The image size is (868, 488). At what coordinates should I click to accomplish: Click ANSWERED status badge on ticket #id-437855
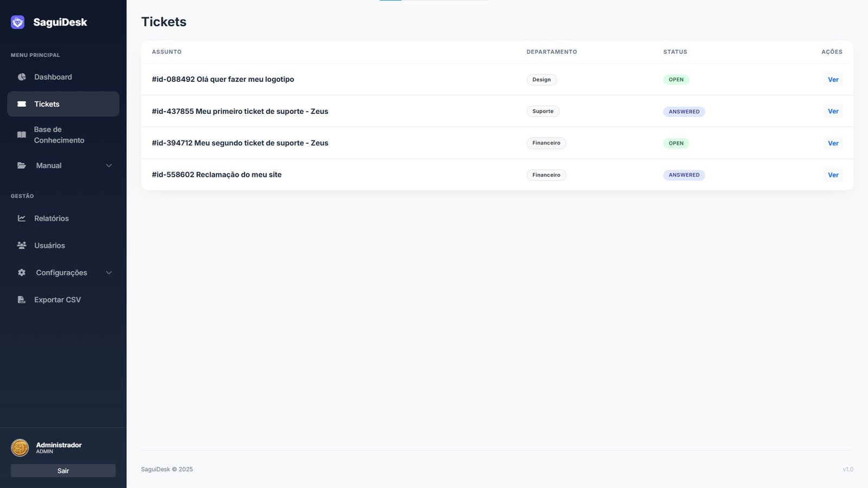684,112
